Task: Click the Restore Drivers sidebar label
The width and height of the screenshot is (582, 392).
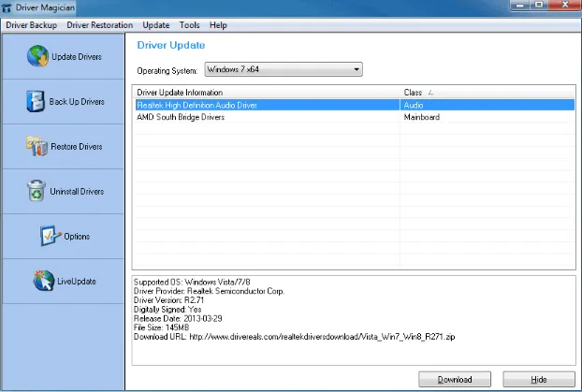Action: (x=77, y=147)
